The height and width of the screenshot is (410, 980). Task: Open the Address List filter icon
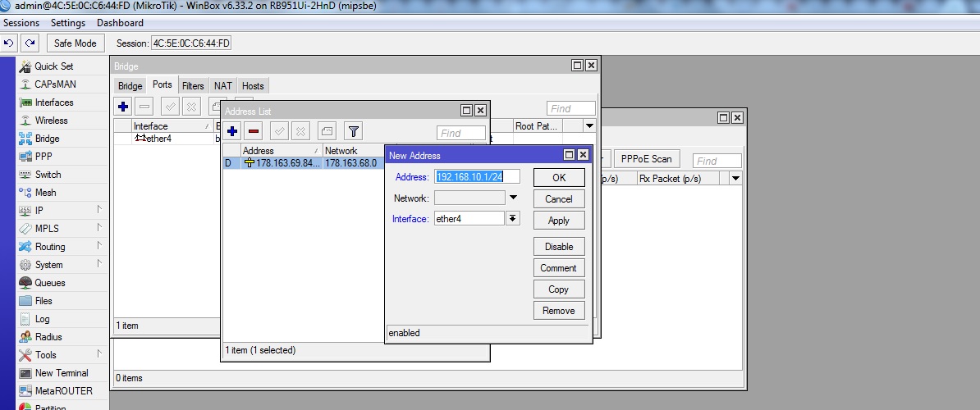[x=353, y=131]
